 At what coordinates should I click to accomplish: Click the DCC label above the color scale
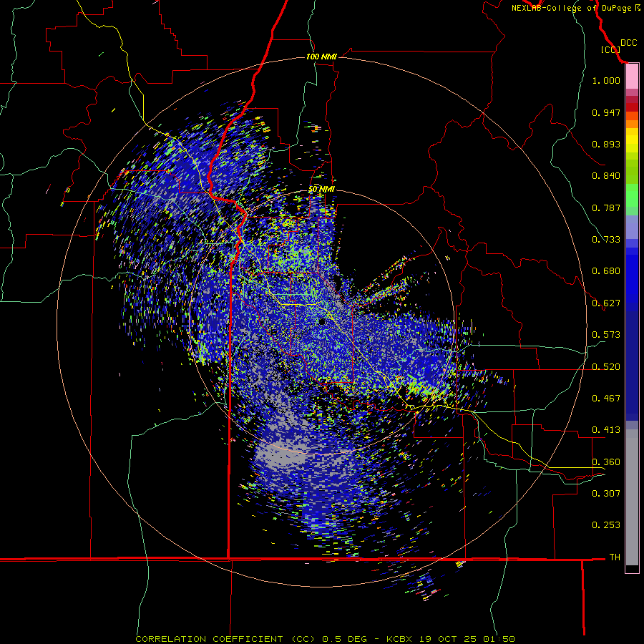click(628, 43)
